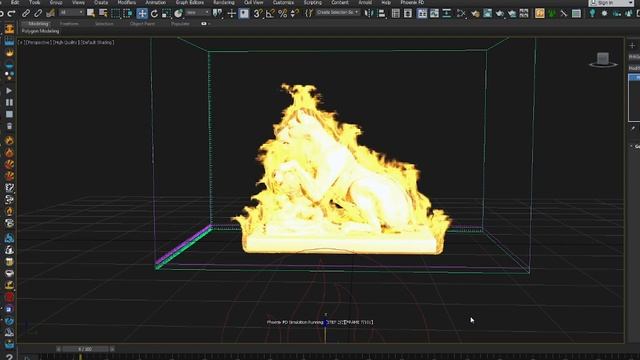Viewport: 640px width, 360px height.
Task: Click the Bind to Space Warp icon
Action: tap(51, 13)
